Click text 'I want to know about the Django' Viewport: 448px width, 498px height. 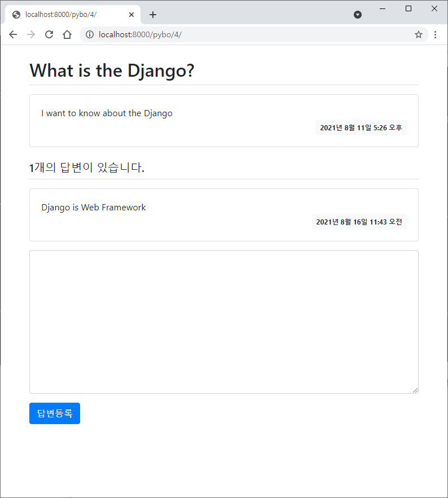pos(107,113)
